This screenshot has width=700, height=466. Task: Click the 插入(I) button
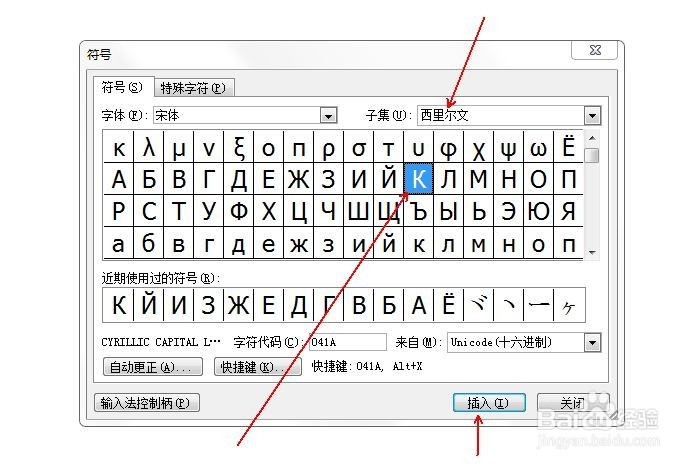click(489, 403)
